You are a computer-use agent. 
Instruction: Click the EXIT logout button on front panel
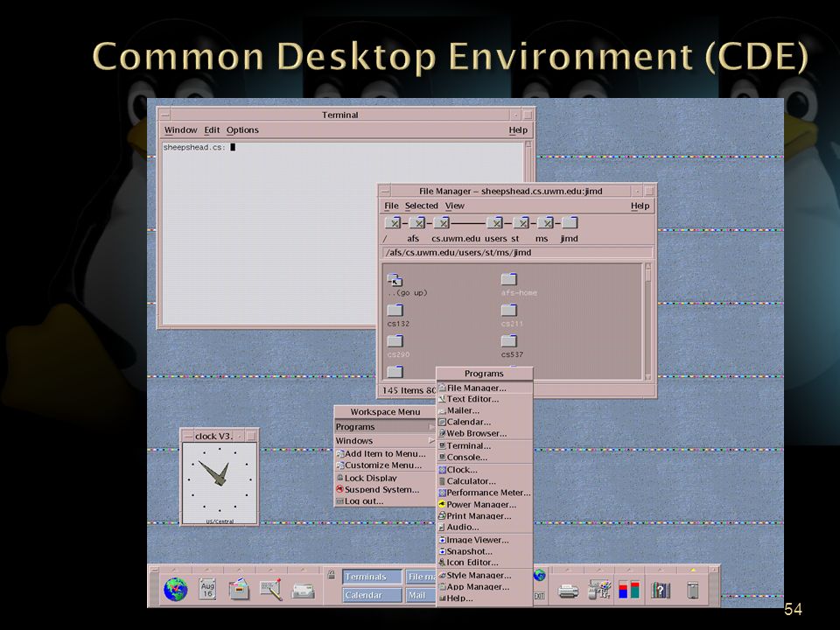point(539,596)
